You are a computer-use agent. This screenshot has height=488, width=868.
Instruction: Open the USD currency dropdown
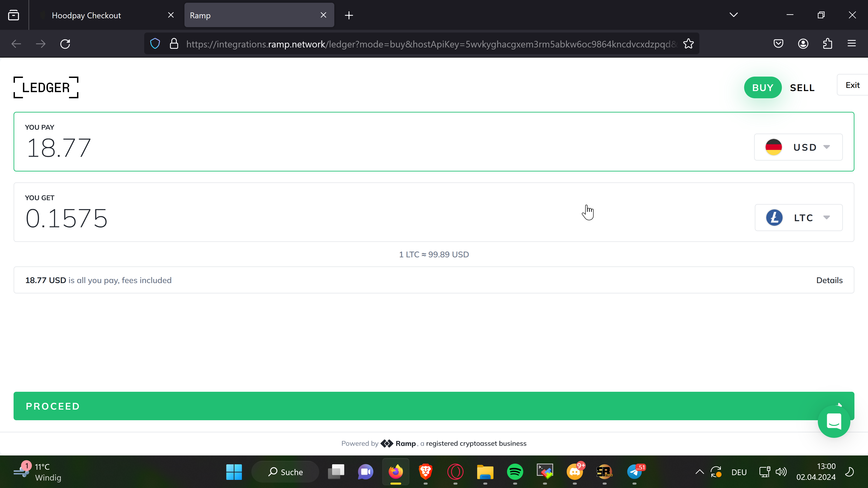pyautogui.click(x=798, y=147)
